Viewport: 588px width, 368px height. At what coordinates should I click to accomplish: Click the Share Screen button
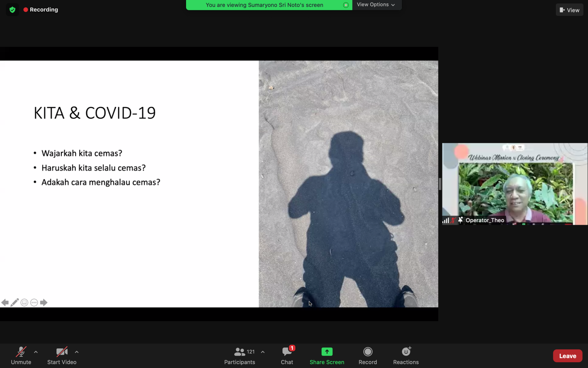(327, 355)
